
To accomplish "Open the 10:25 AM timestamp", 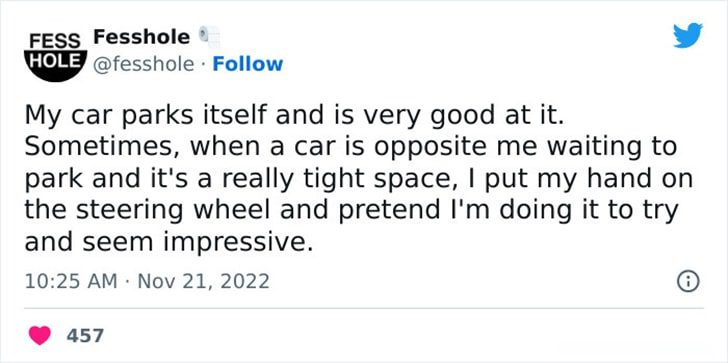I will (x=71, y=281).
